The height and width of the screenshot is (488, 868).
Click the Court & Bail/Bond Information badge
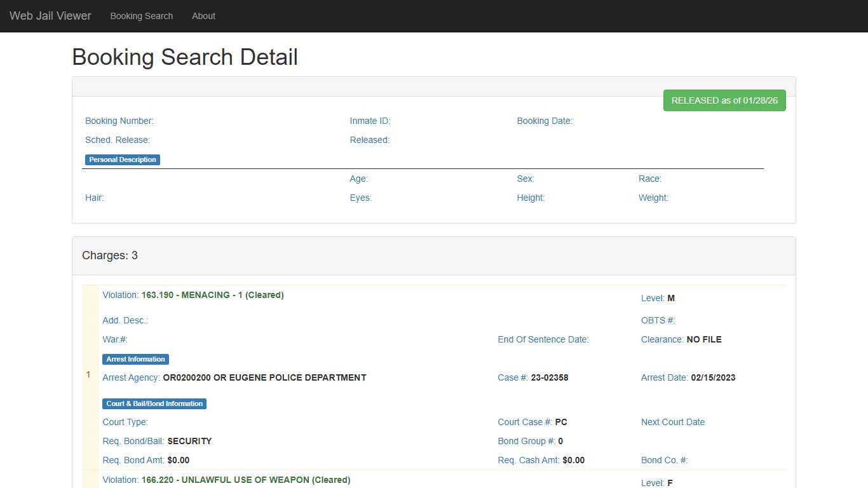pyautogui.click(x=154, y=403)
